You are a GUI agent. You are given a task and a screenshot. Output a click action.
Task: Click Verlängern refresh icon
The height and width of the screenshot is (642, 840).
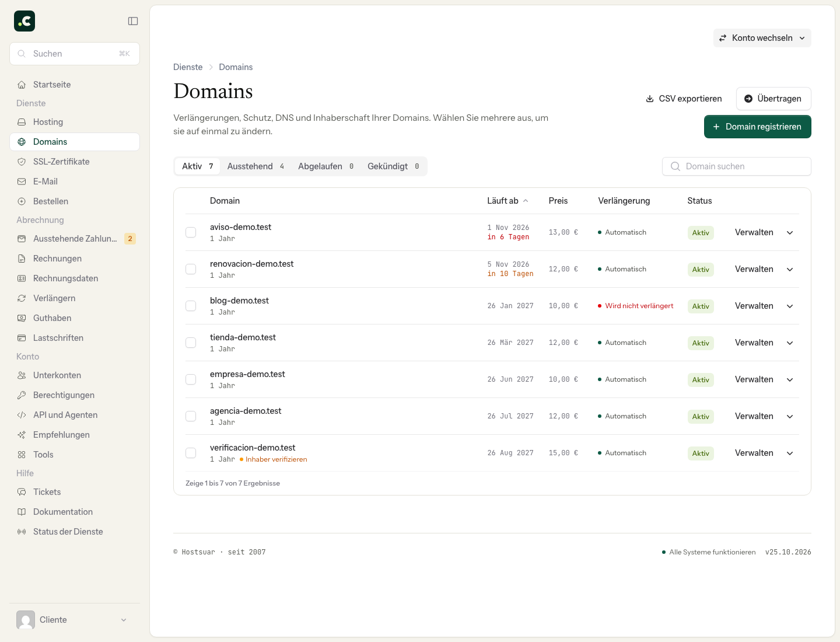22,298
